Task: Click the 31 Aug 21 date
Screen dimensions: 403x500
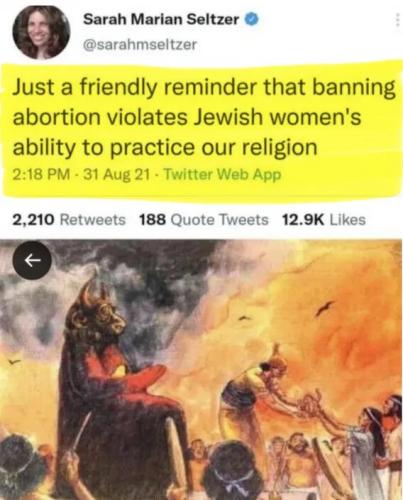Action: click(x=116, y=175)
